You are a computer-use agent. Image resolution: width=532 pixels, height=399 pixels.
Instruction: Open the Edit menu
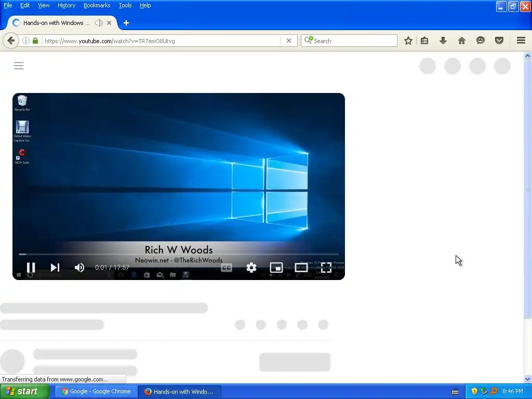point(25,5)
